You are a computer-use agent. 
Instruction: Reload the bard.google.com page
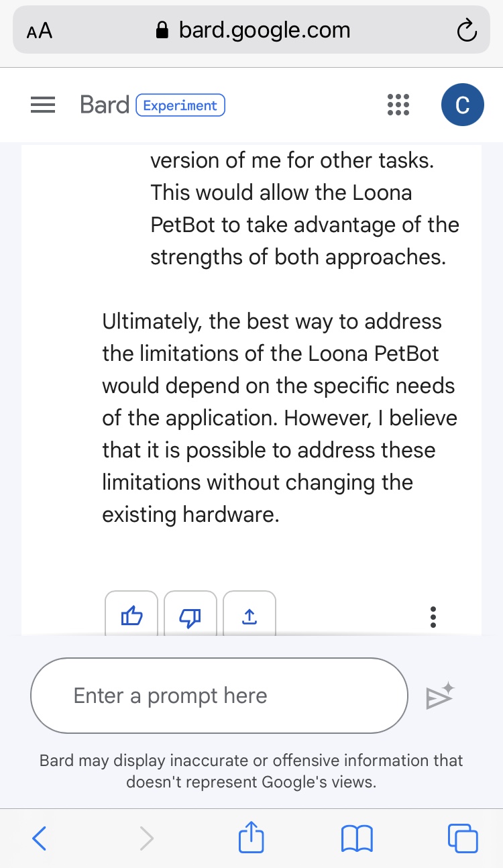465,30
